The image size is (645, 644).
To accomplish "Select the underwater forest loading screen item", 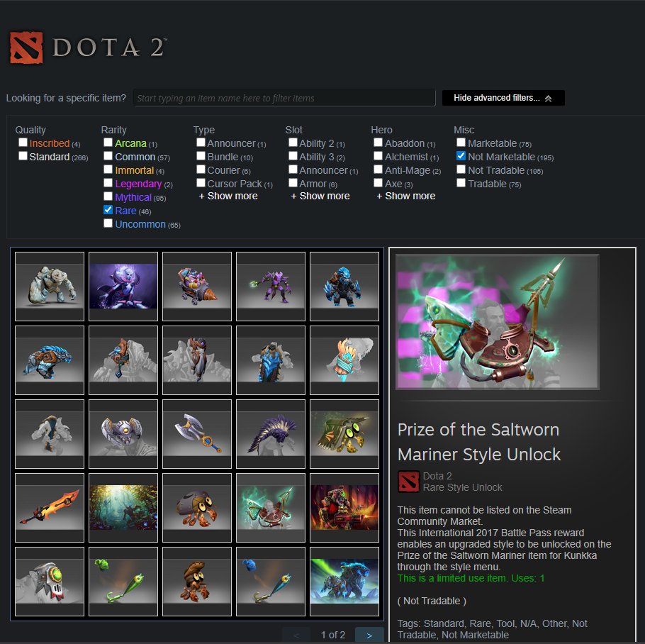I will (123, 507).
